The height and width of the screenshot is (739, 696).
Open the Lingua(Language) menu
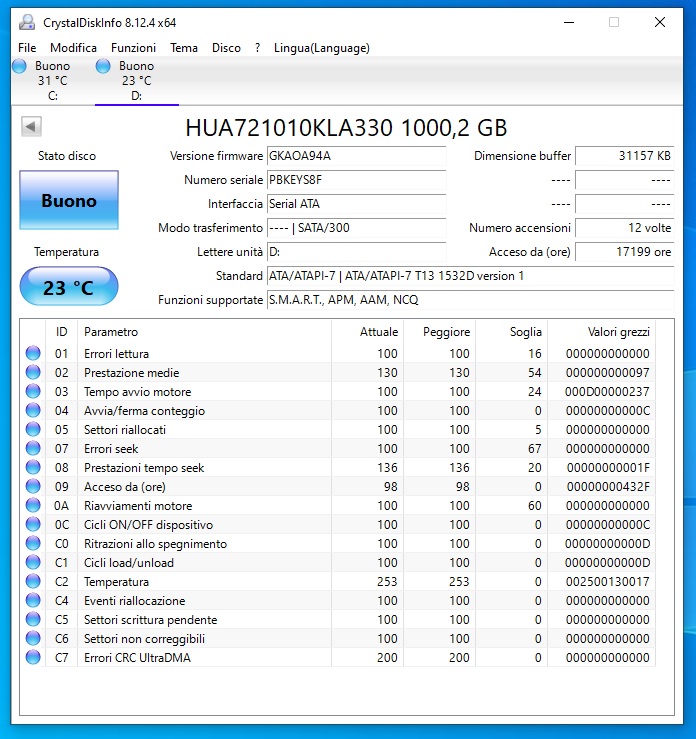tap(322, 48)
